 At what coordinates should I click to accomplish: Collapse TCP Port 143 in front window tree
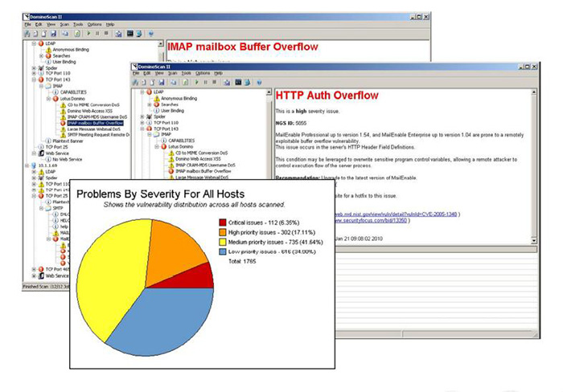coord(142,129)
